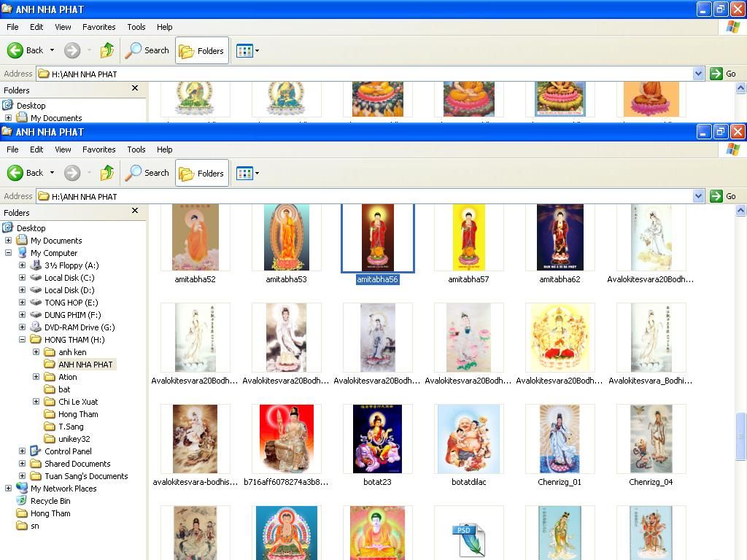Open Views menu icon in rear window
Viewport: 747px width, 560px height.
tap(245, 50)
